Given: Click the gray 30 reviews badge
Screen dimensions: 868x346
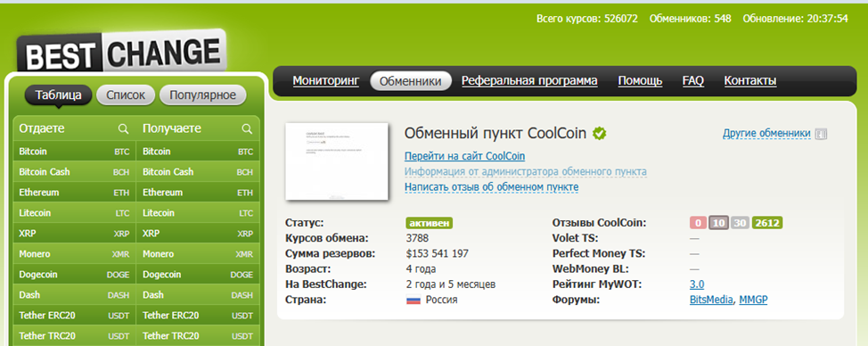Looking at the screenshot, I should click(740, 223).
